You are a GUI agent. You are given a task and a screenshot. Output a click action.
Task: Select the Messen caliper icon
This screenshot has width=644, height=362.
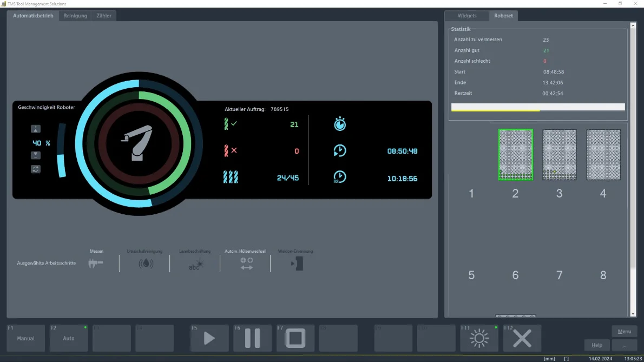coord(96,264)
